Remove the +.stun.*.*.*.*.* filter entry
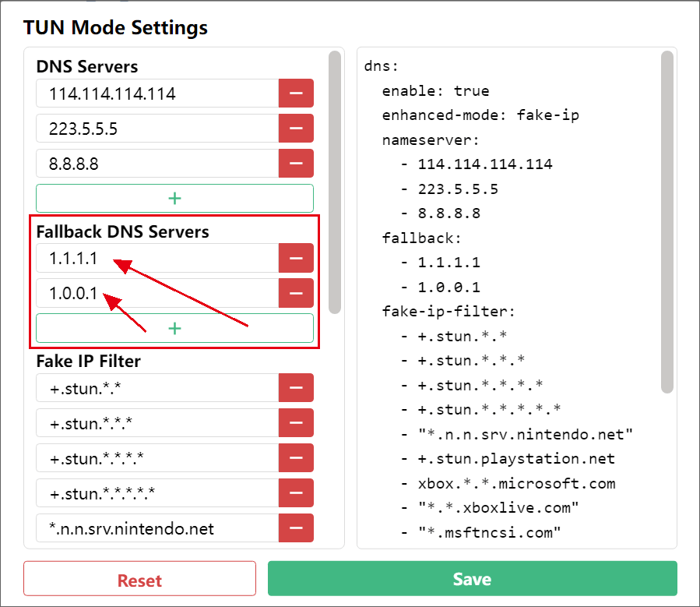This screenshot has width=700, height=607. (296, 492)
